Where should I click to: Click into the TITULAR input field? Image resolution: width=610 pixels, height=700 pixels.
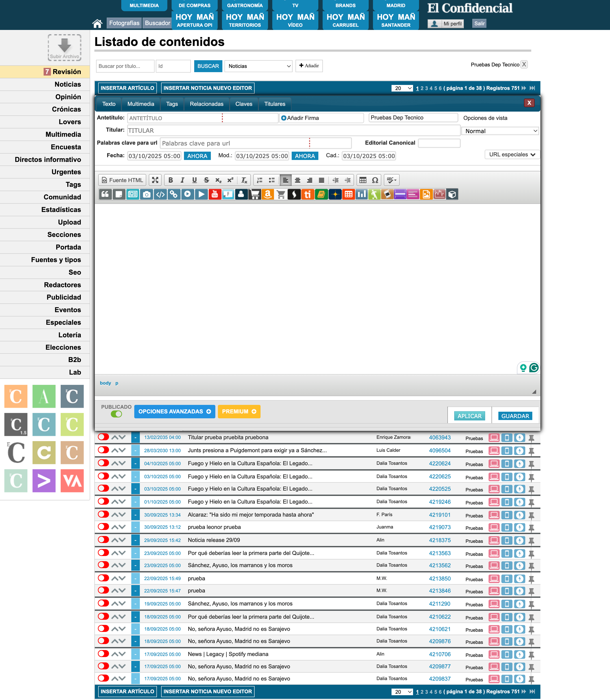293,131
